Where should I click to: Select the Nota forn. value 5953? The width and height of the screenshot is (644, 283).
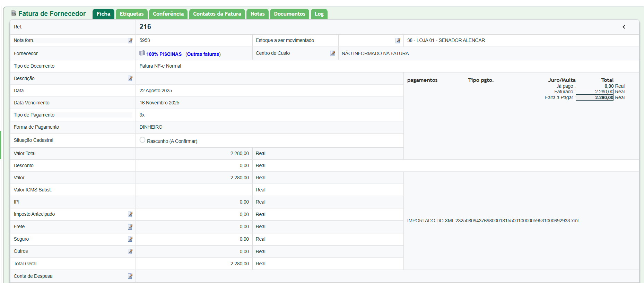click(145, 41)
